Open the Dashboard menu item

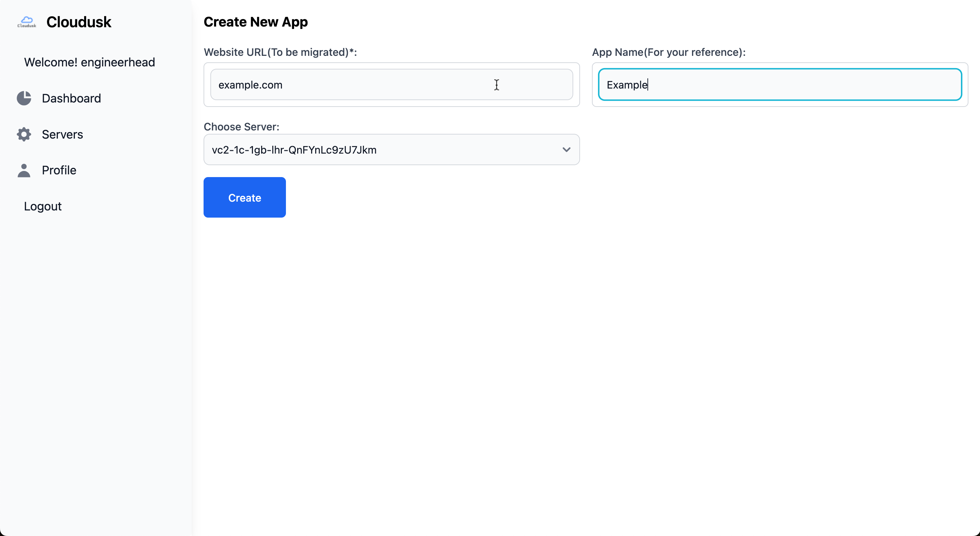(x=71, y=98)
